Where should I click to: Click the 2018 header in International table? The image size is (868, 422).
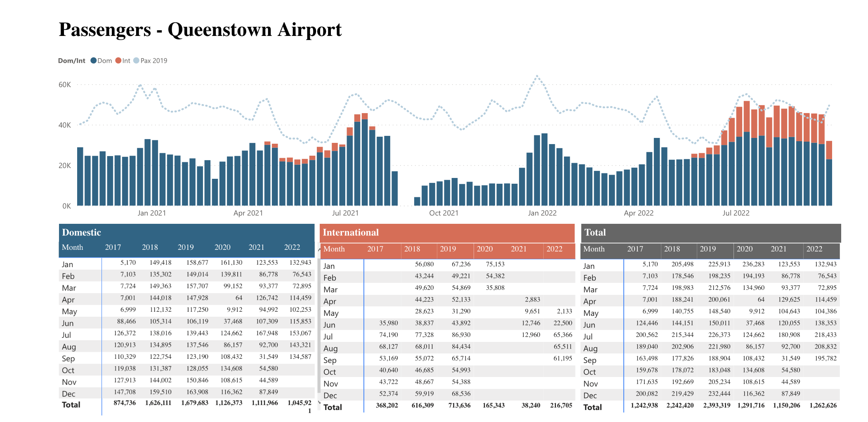[412, 249]
